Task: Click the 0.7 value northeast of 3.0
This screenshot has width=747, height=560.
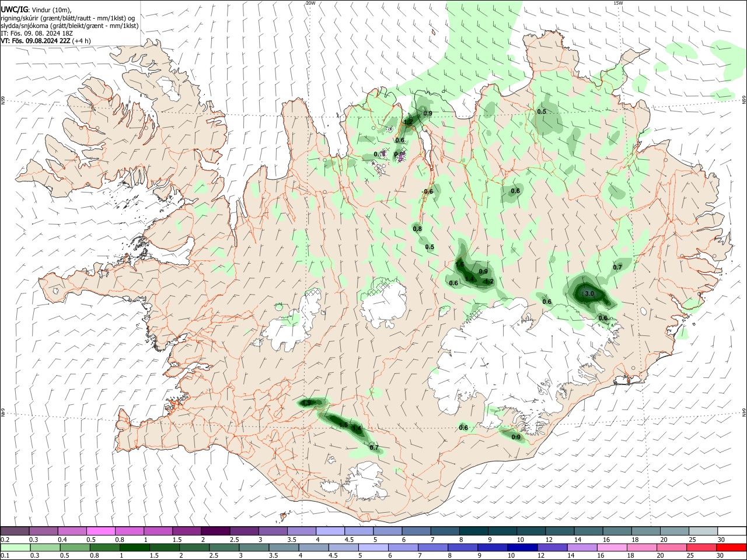Action: tap(617, 267)
